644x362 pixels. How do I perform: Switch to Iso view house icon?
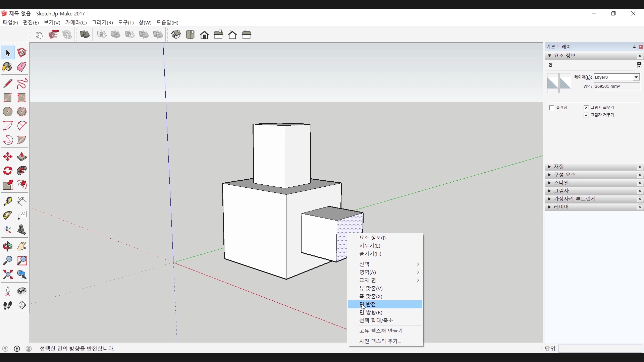coord(176,35)
